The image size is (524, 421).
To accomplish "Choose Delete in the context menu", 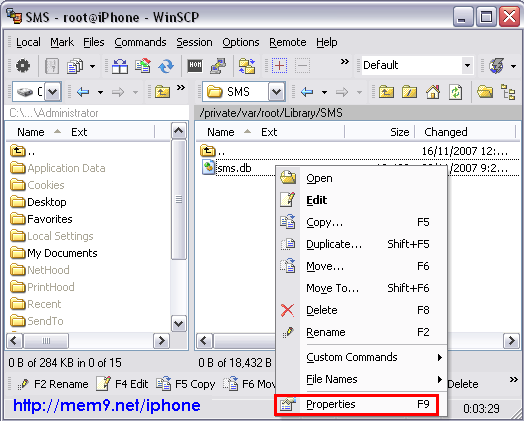I will (x=362, y=310).
